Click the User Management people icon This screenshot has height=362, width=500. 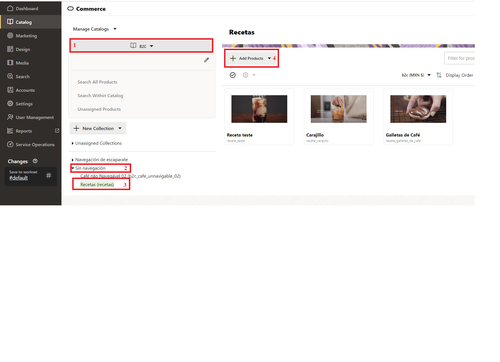[10, 117]
